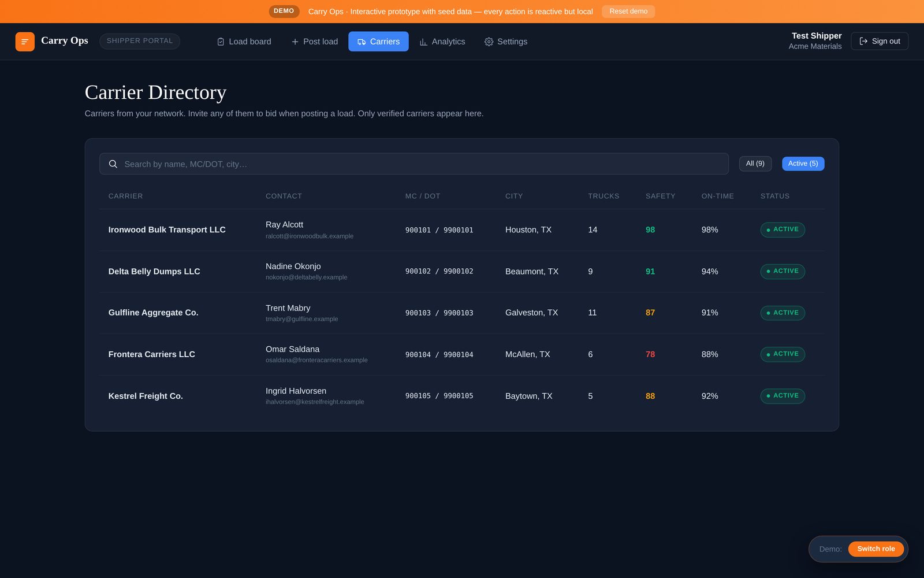Click the ACTIVE status badge for Gulfline
The image size is (924, 578).
pos(783,313)
